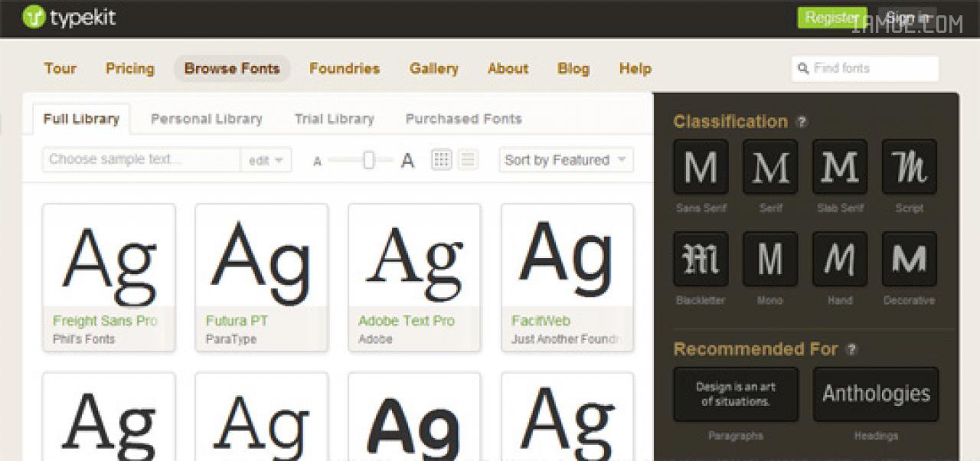
Task: Click the Just Another Foundry name
Action: [565, 339]
